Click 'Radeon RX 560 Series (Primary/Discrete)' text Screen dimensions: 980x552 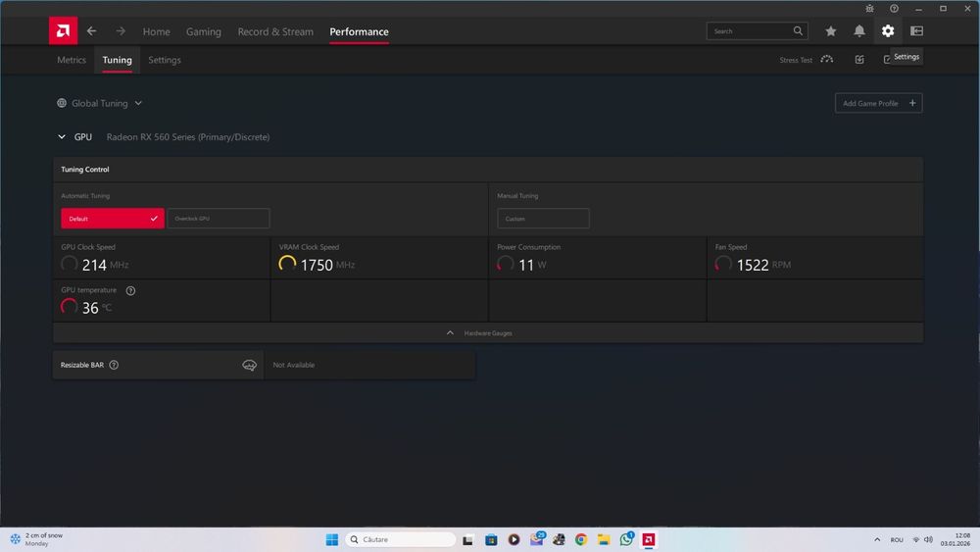(x=188, y=137)
